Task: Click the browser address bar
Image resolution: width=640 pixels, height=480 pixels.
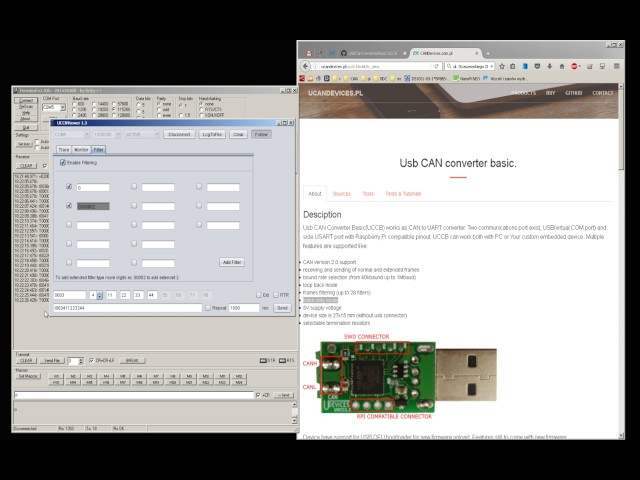Action: pos(371,66)
